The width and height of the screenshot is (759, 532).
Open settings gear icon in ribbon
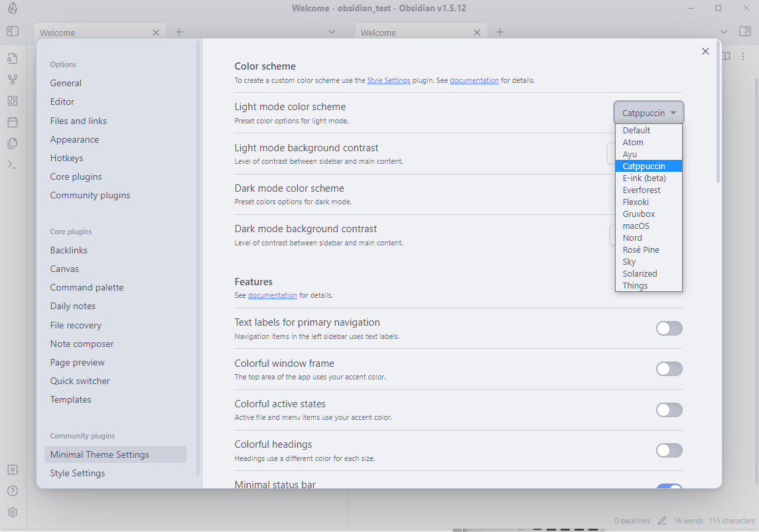coord(13,512)
